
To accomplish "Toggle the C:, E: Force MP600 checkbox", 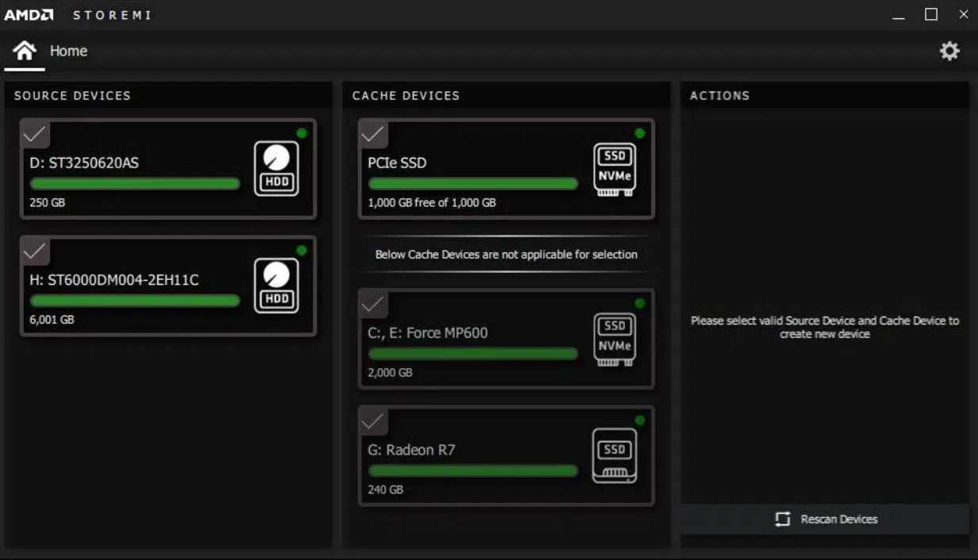I will pyautogui.click(x=373, y=304).
